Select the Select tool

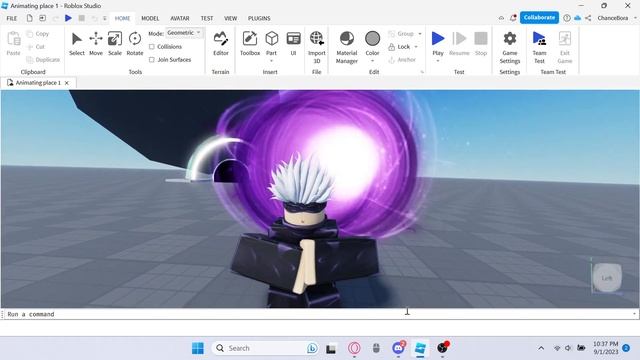76,43
